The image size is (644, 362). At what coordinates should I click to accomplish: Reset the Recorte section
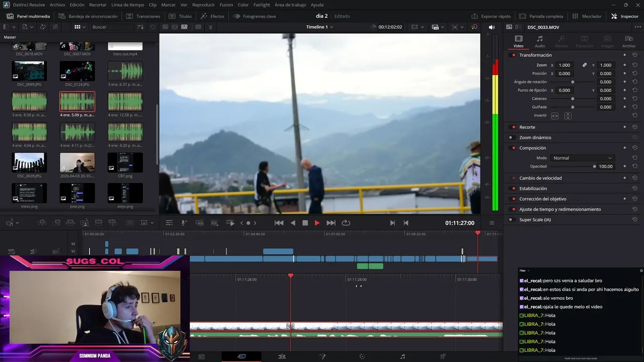coord(635,127)
